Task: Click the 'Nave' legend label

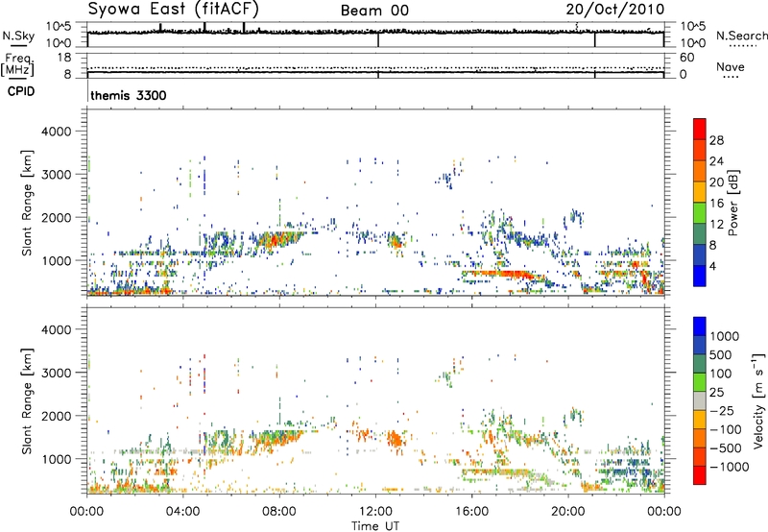Action: tap(730, 67)
